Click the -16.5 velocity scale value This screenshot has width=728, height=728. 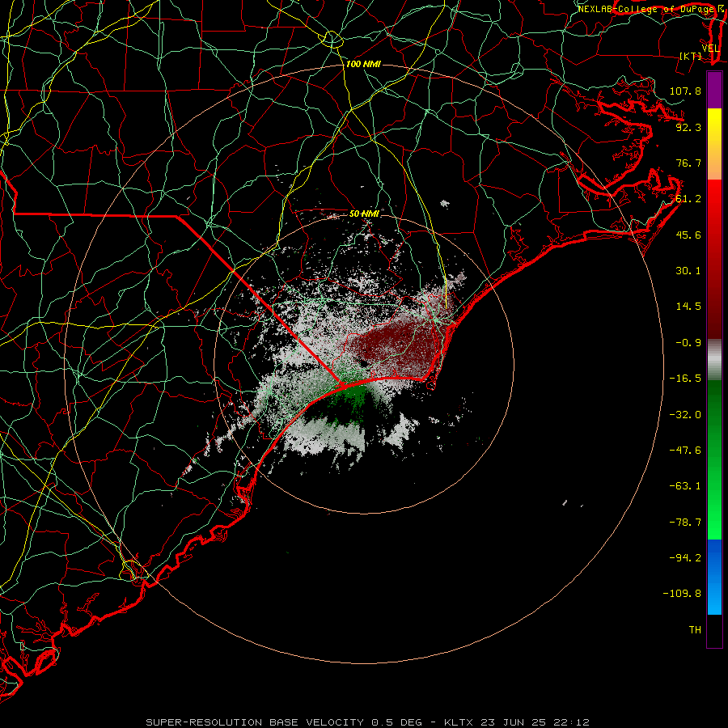coord(685,379)
